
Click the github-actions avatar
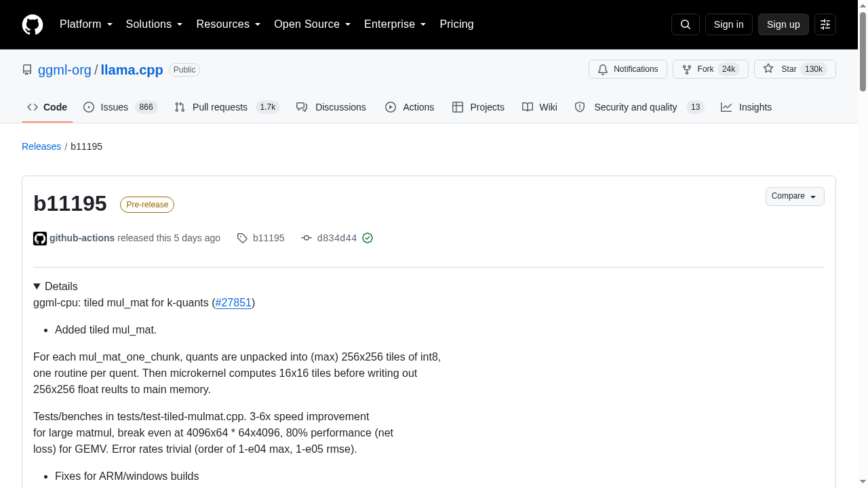pyautogui.click(x=40, y=239)
